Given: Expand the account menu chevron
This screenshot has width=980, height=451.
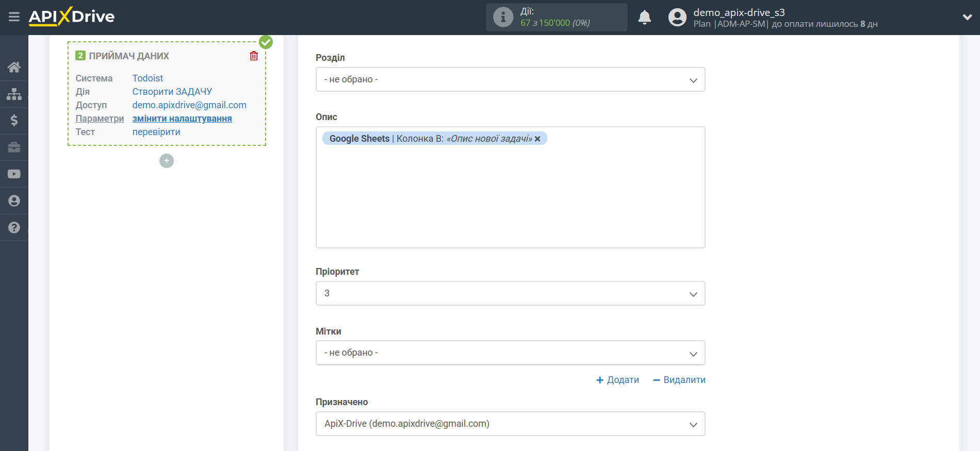Looking at the screenshot, I should pyautogui.click(x=967, y=17).
